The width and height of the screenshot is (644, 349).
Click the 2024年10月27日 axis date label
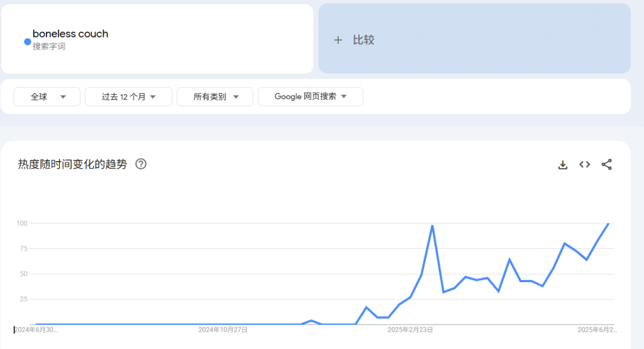click(223, 329)
